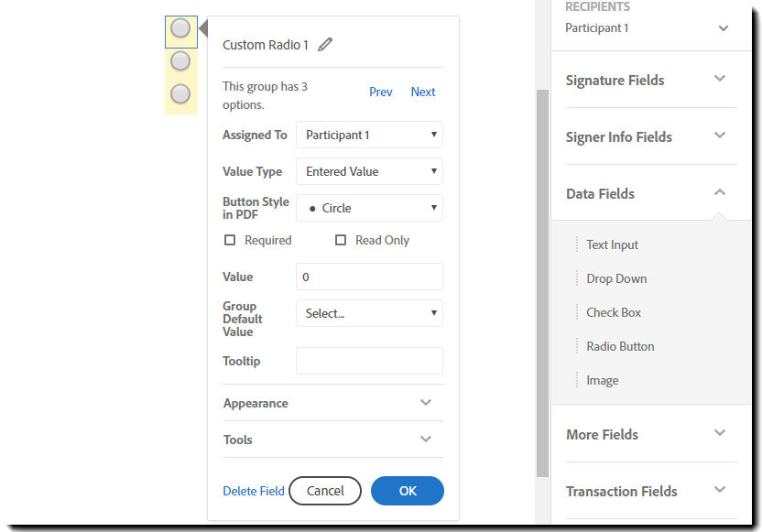Click the drag handle next to Text Input

577,244
